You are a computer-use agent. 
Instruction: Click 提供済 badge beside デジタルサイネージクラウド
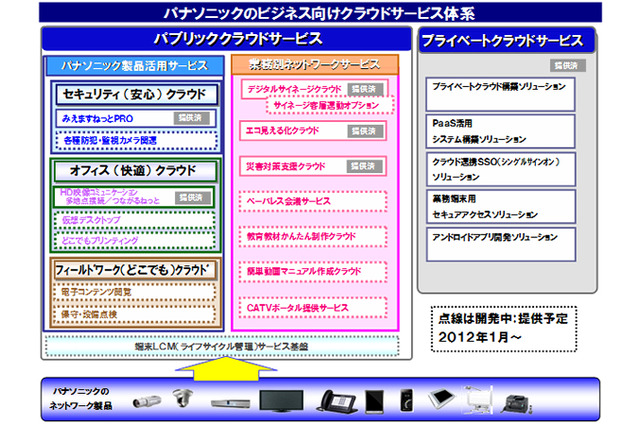coord(365,89)
